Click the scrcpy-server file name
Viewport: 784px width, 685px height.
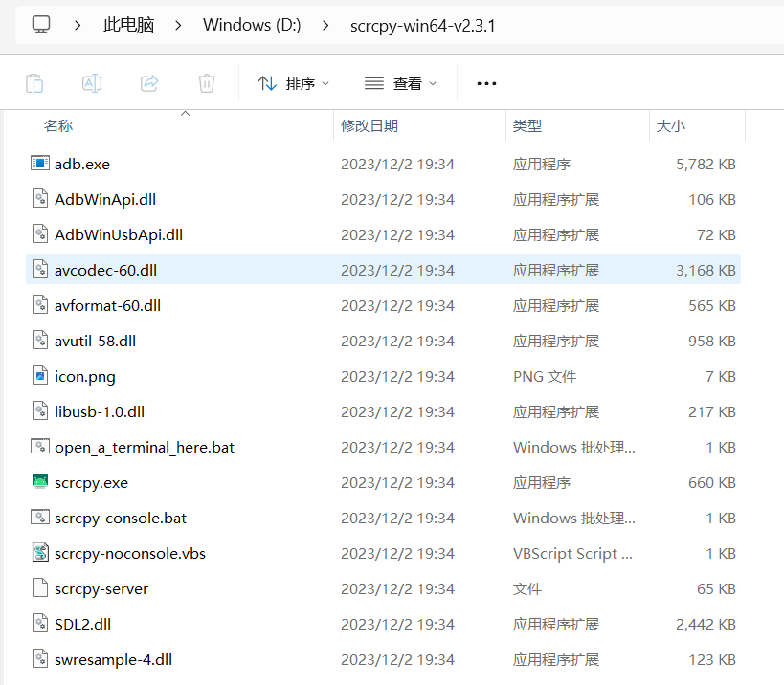coord(101,589)
